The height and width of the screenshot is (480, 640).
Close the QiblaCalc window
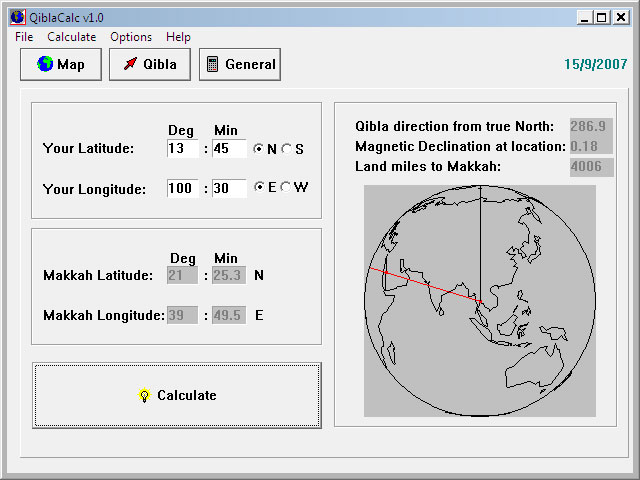coord(621,18)
